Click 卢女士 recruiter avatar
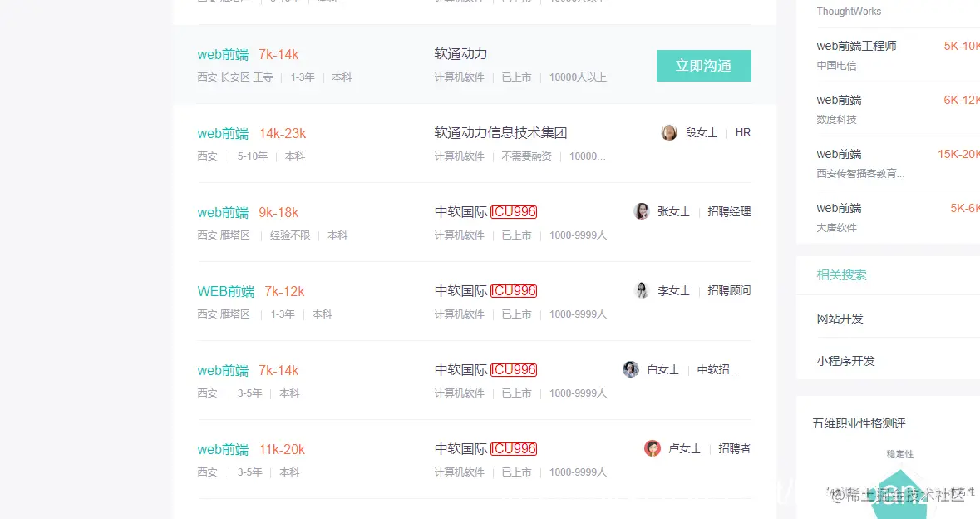 click(653, 448)
